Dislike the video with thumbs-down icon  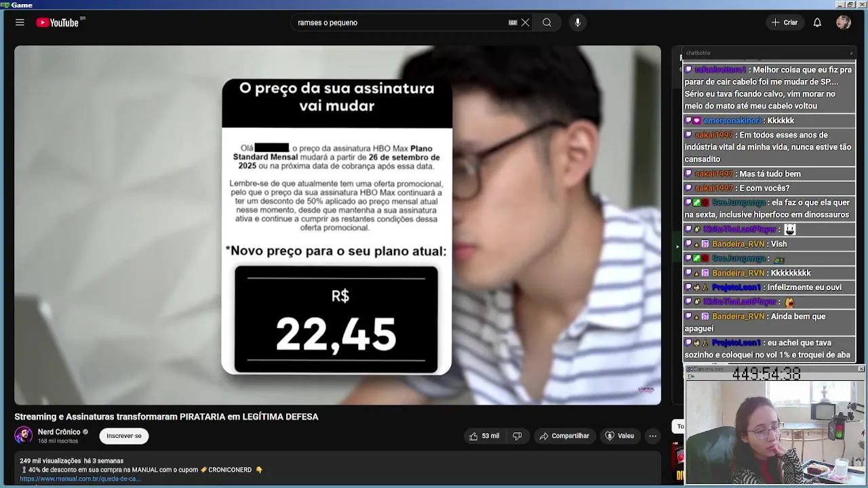(517, 436)
